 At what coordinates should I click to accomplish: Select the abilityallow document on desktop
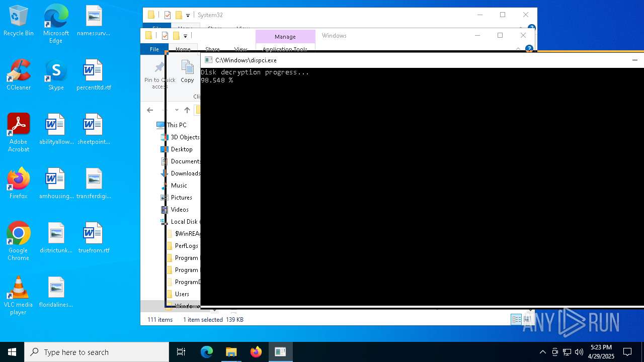(x=56, y=130)
